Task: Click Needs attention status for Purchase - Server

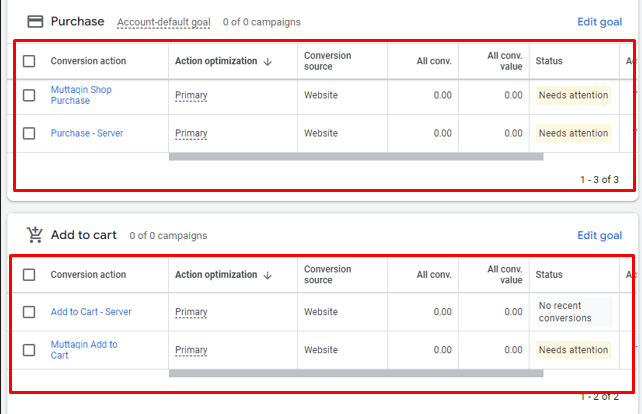Action: (x=573, y=133)
